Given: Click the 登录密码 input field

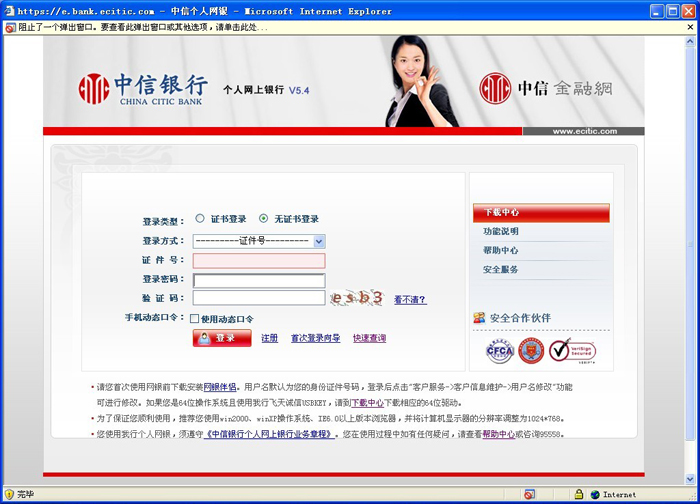Looking at the screenshot, I should tap(259, 280).
